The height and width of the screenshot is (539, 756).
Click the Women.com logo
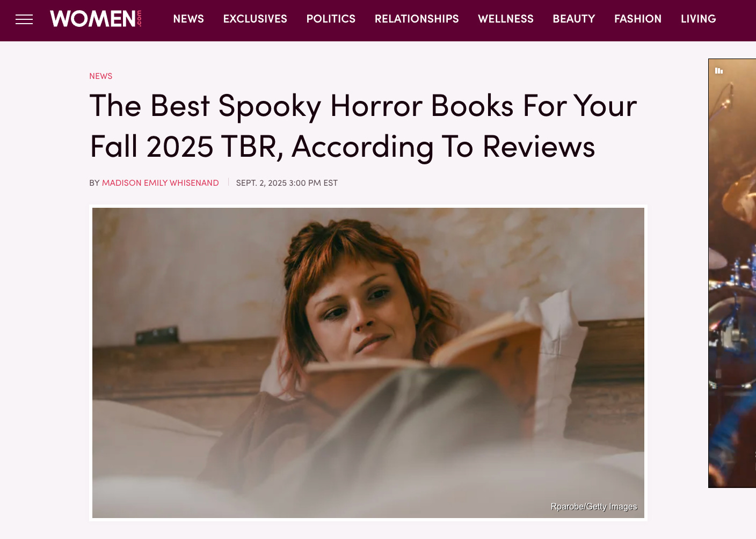tap(96, 19)
